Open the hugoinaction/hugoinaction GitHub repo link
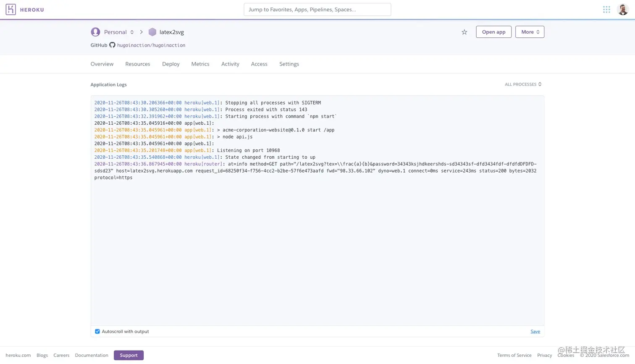635x364 pixels. point(151,45)
